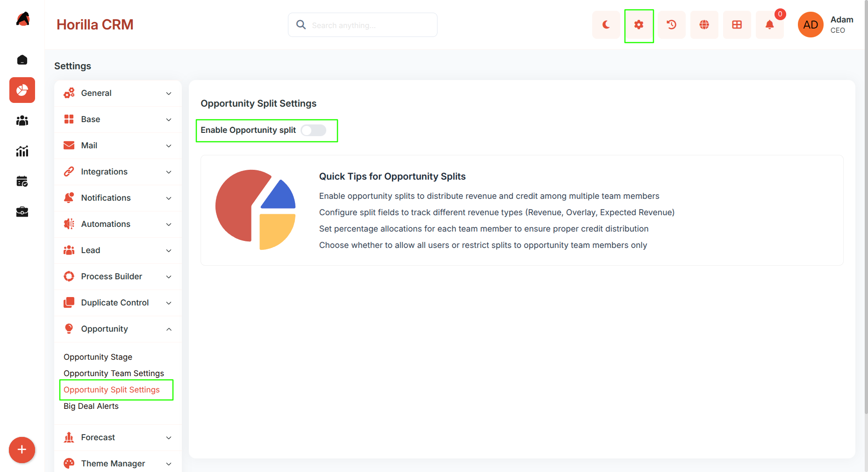Image resolution: width=868 pixels, height=472 pixels.
Task: Click the red plus quick-create button
Action: coord(22,450)
